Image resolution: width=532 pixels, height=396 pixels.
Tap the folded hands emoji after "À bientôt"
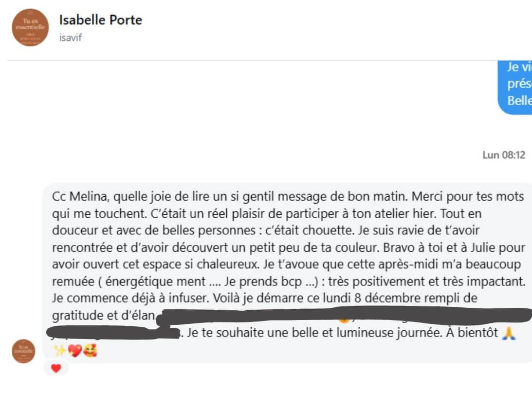(x=509, y=333)
